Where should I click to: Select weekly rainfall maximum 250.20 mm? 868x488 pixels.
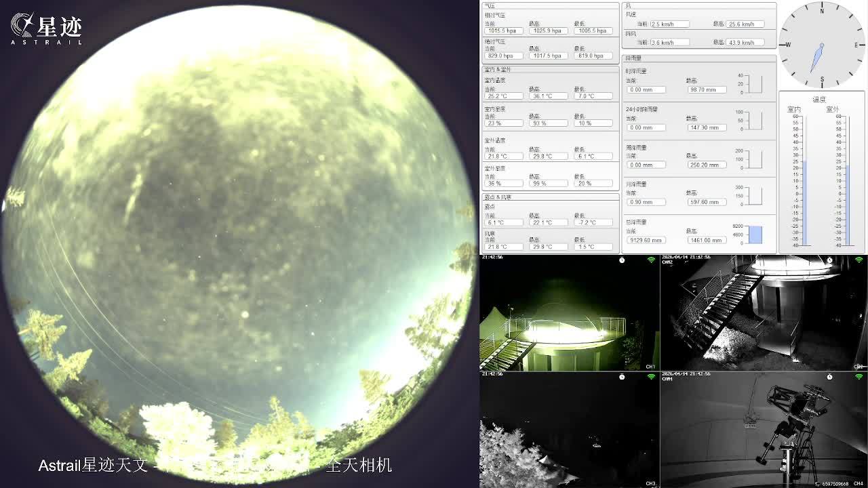click(x=706, y=165)
